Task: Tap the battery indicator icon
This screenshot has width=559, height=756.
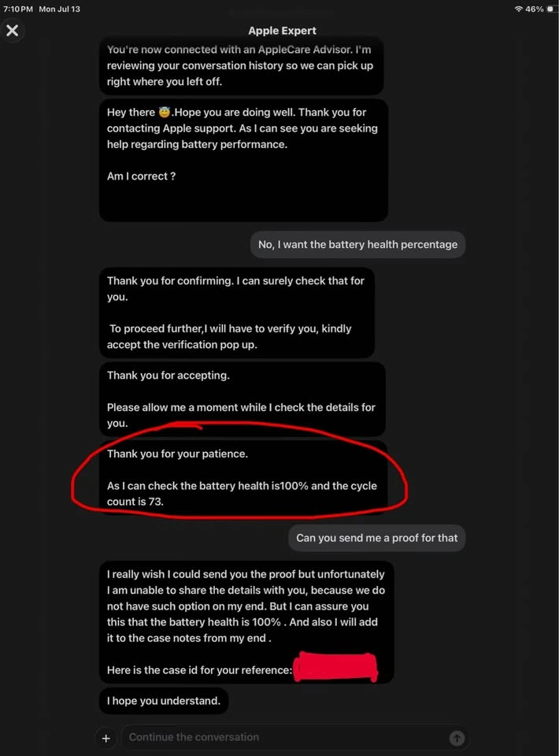Action: [550, 9]
